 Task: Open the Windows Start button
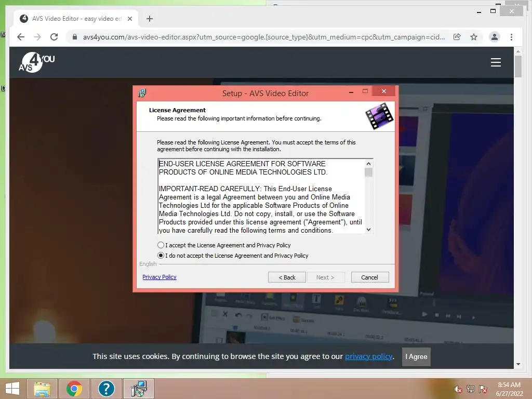tap(12, 389)
